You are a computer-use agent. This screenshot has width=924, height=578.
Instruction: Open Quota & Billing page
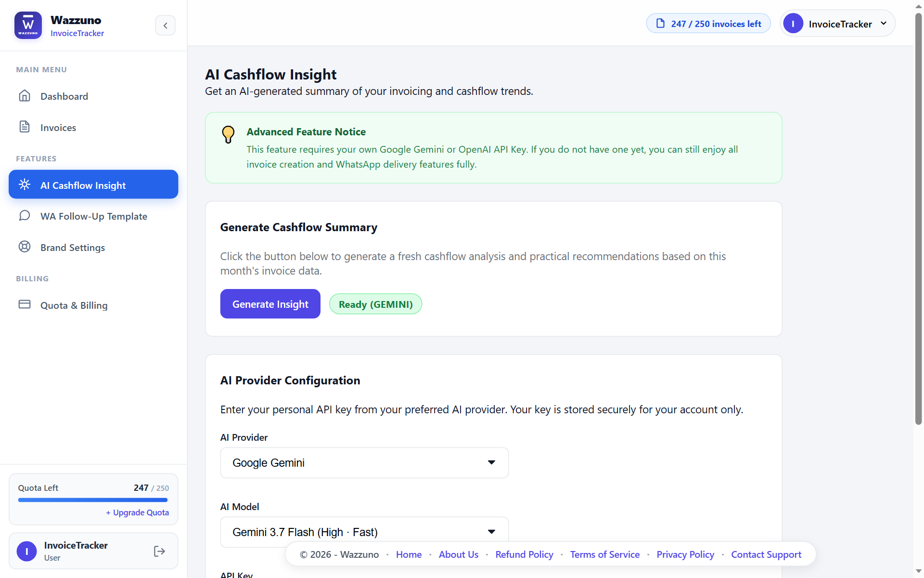(x=93, y=305)
